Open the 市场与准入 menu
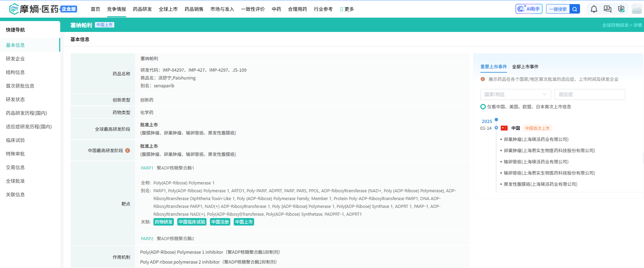Viewport: 644px width, 268px height. [222, 9]
